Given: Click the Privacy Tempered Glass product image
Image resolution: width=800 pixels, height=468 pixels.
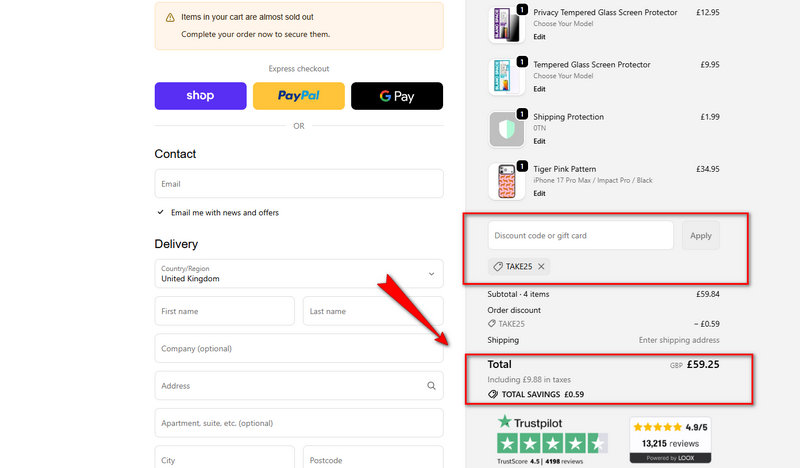Looking at the screenshot, I should (x=506, y=25).
